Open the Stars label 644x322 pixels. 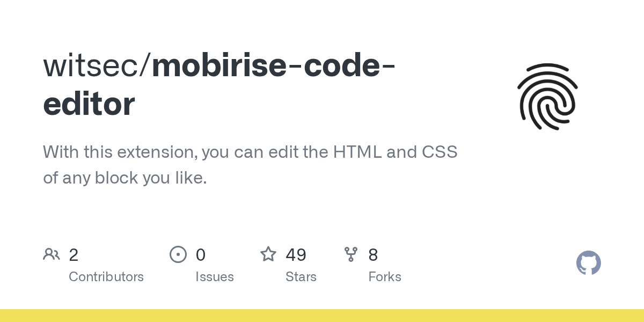pyautogui.click(x=301, y=277)
